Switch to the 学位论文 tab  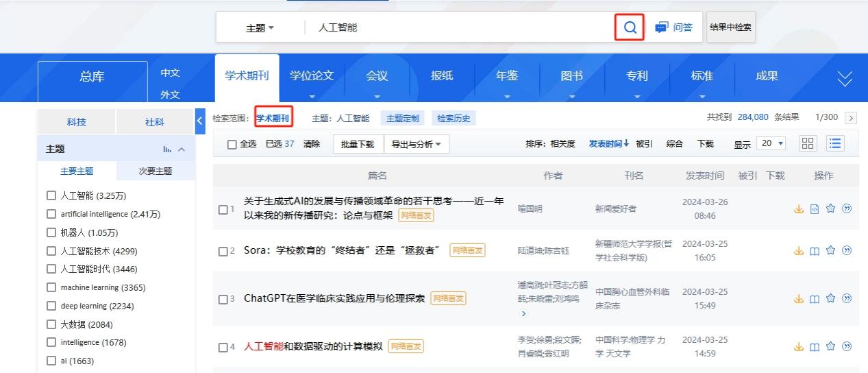(312, 76)
